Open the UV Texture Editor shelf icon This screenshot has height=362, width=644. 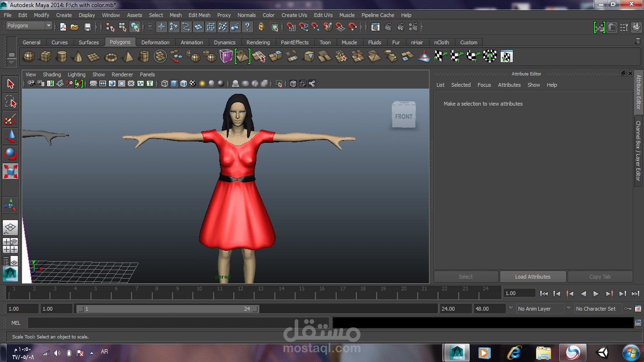(x=506, y=57)
